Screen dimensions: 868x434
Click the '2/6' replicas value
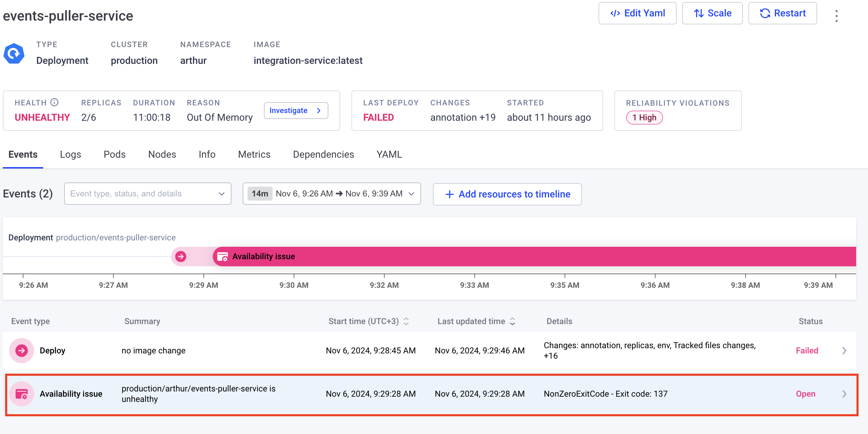tap(89, 118)
